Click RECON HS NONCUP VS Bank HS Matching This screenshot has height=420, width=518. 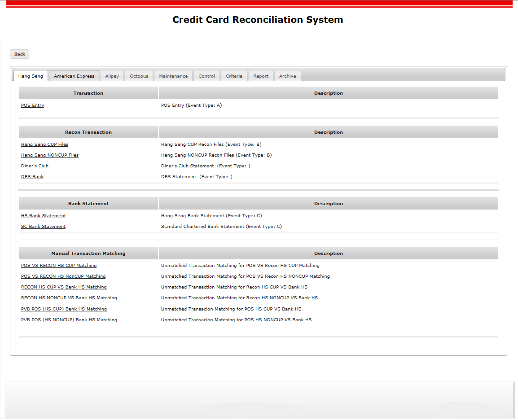(x=69, y=298)
